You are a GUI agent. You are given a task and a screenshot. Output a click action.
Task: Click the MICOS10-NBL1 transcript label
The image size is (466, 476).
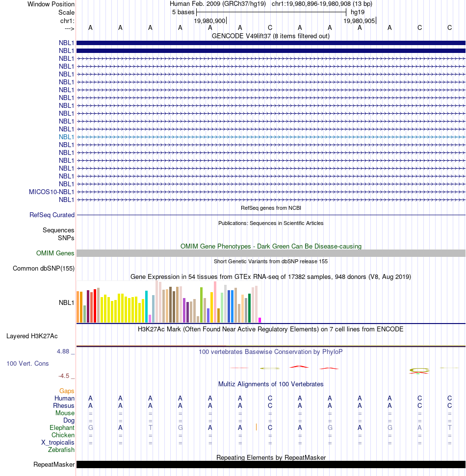point(52,192)
